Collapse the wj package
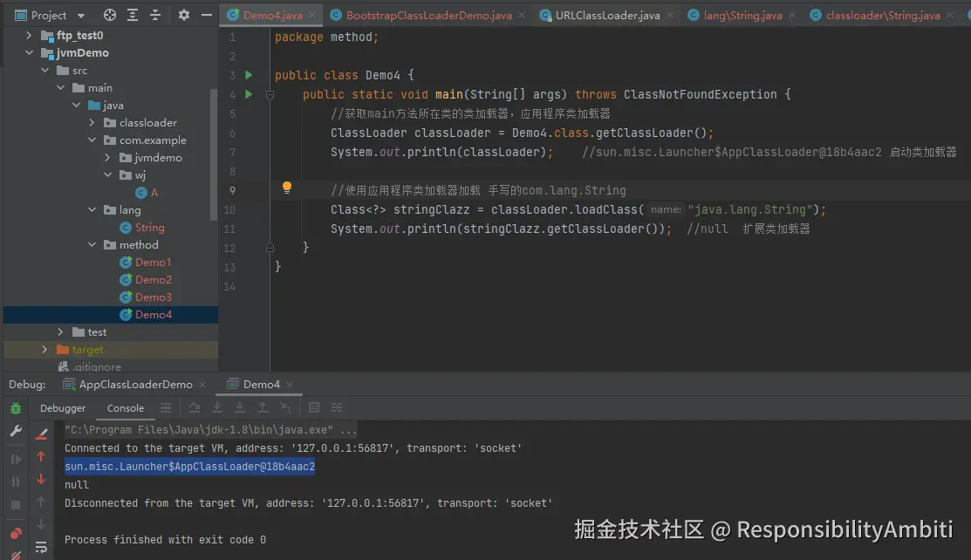 pyautogui.click(x=108, y=174)
